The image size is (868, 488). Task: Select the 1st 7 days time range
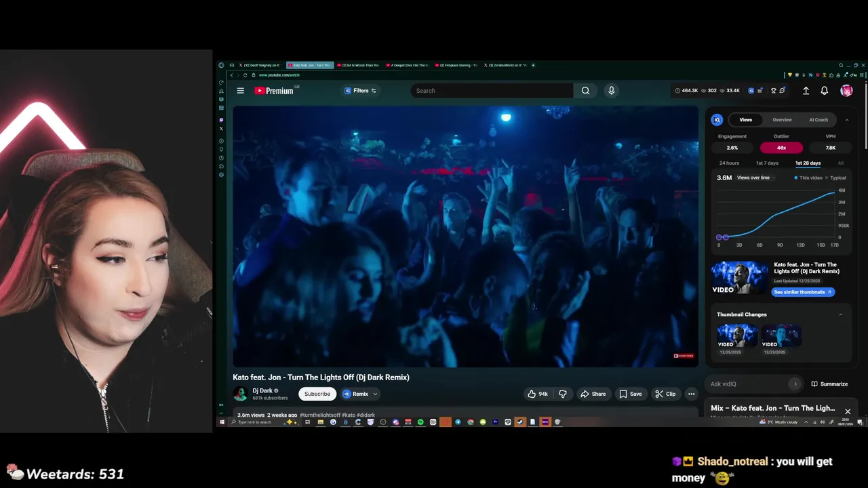click(767, 163)
